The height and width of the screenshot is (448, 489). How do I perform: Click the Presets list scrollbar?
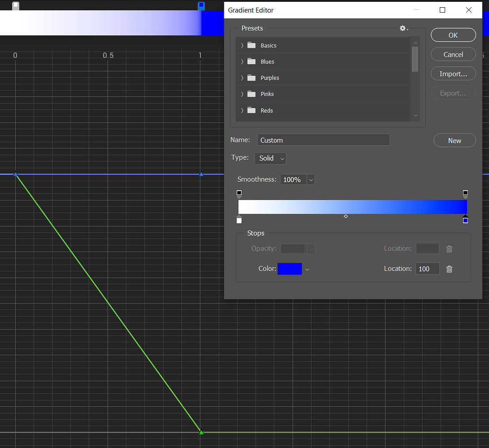point(415,58)
